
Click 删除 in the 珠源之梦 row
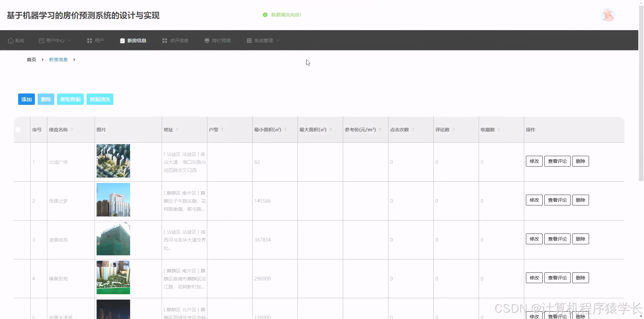(581, 200)
